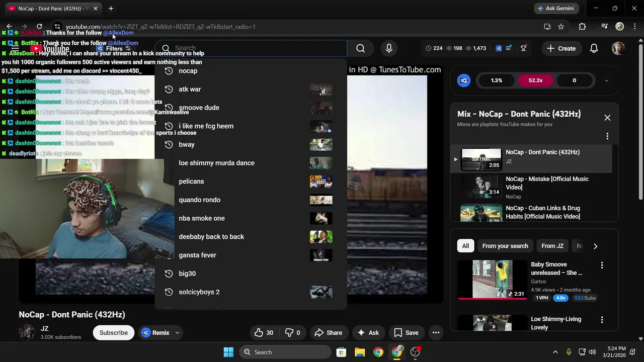Open the Windows Start menu
The height and width of the screenshot is (362, 644).
pyautogui.click(x=228, y=352)
